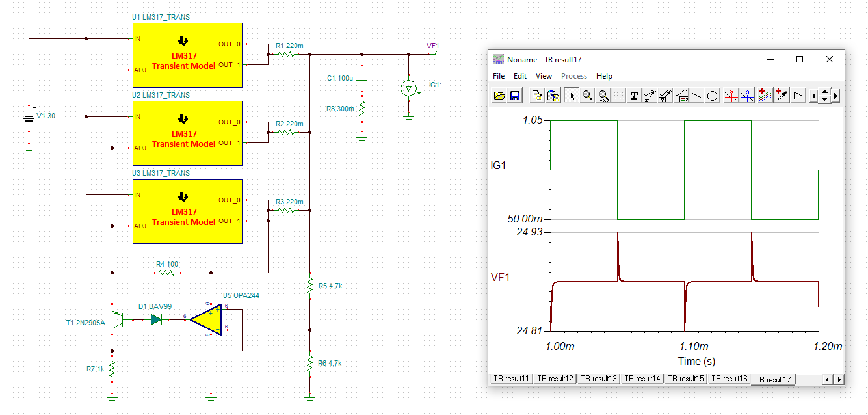
Task: Select the U5 OPA244 op-amp symbol
Action: (x=208, y=319)
